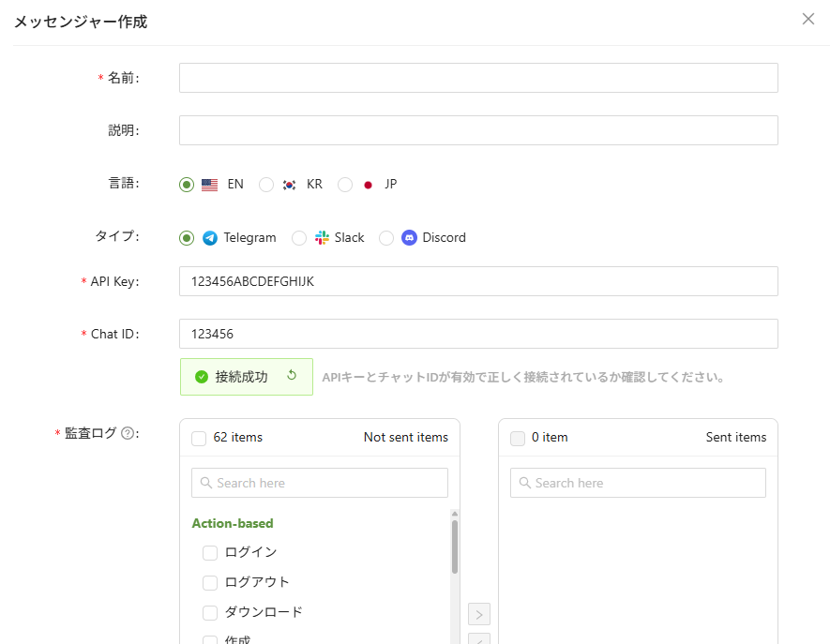Click the Discord logo icon

[x=409, y=238]
